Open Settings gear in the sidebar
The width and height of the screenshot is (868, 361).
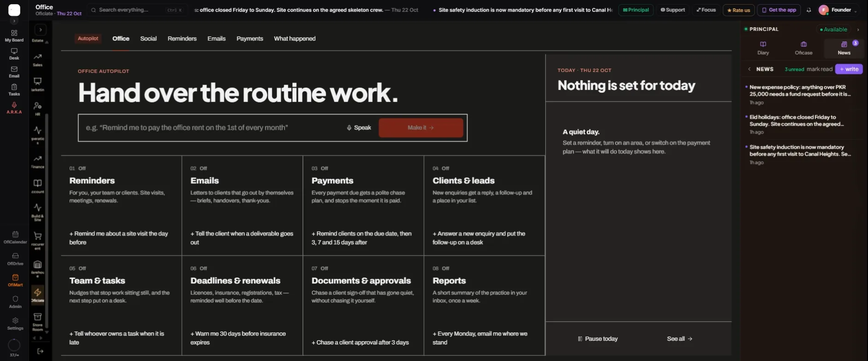click(x=15, y=324)
